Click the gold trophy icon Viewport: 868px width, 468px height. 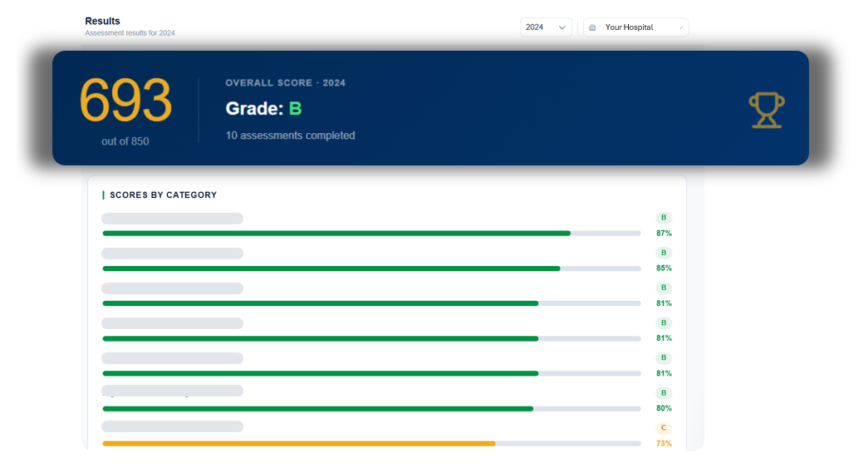point(767,111)
